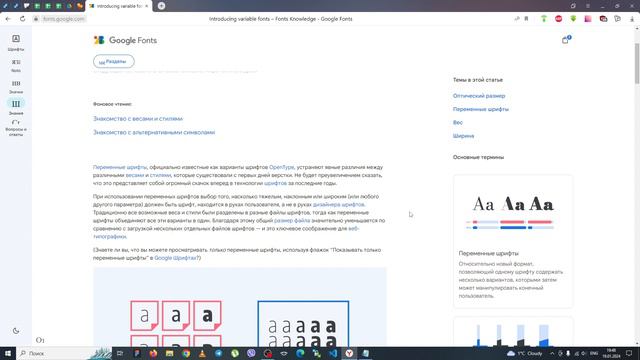Open the Значки icons section in the sidebar
640x360 pixels.
(x=16, y=87)
